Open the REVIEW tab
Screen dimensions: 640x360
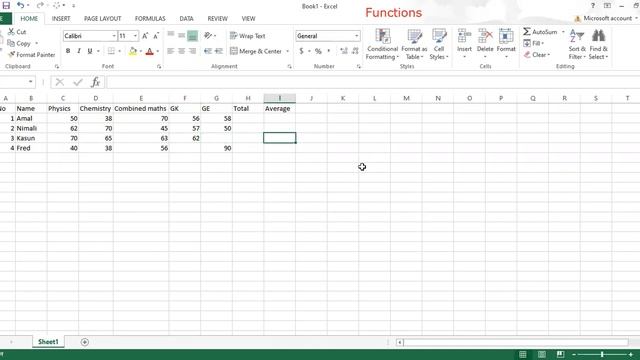[217, 18]
